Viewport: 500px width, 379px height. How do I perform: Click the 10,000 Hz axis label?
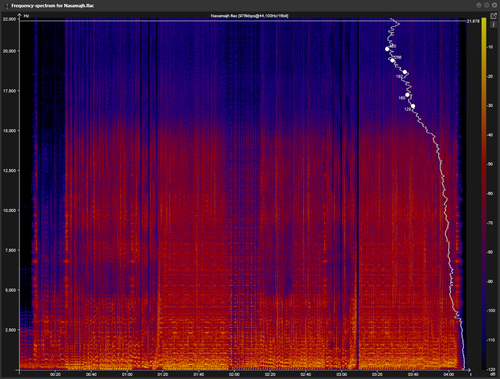9,210
